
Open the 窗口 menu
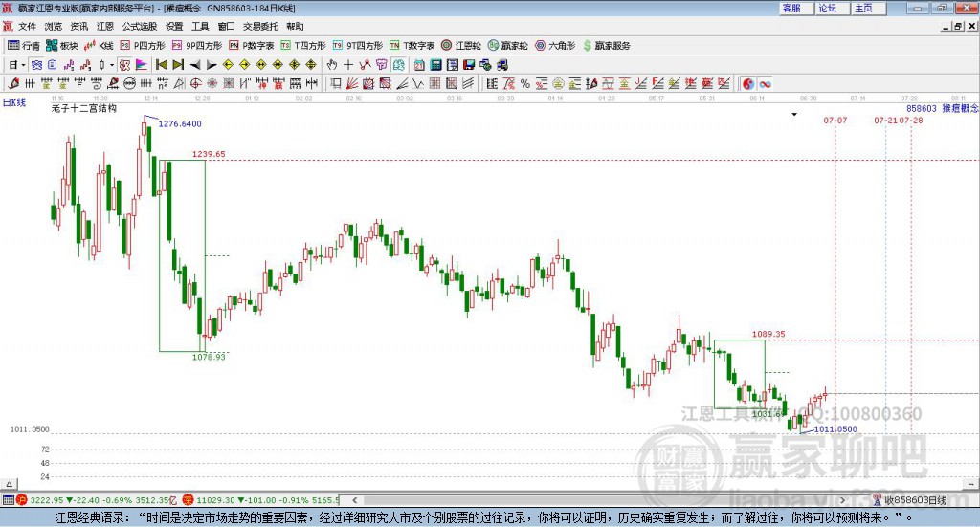(x=226, y=26)
